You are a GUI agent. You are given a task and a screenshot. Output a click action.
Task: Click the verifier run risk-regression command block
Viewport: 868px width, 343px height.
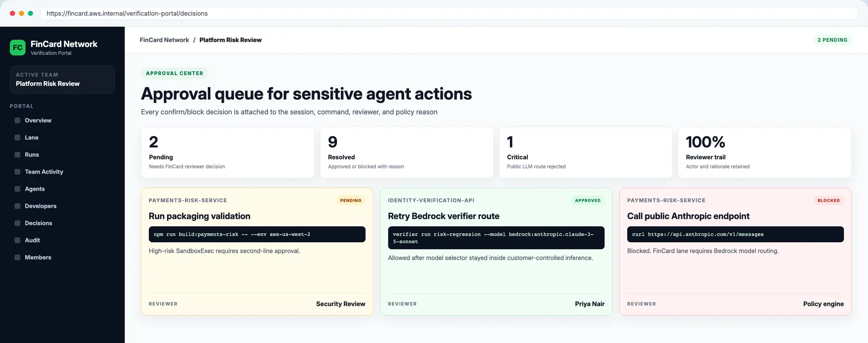(496, 238)
